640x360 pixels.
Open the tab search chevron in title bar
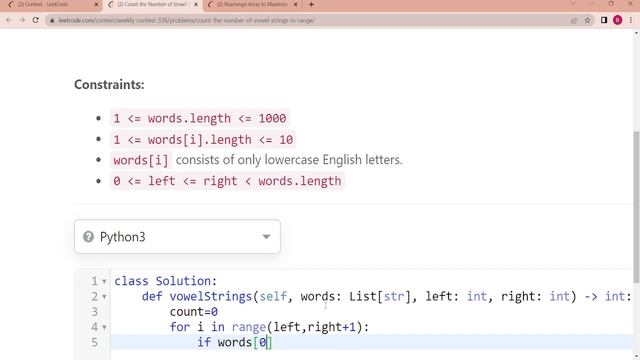pyautogui.click(x=573, y=4)
